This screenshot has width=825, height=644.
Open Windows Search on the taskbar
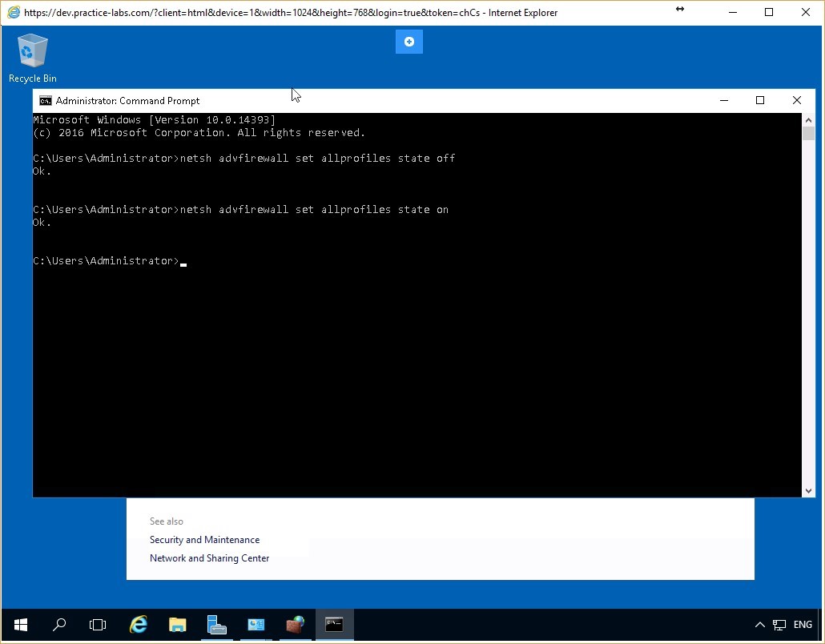coord(59,625)
